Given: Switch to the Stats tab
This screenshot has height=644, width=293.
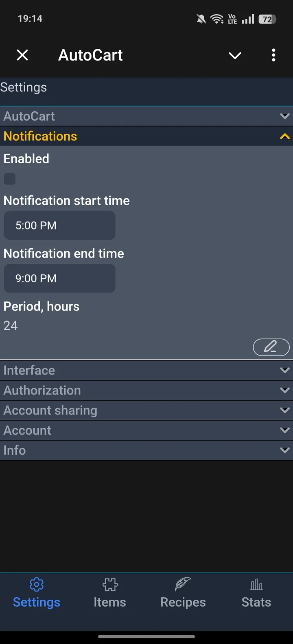Looking at the screenshot, I should pos(256,593).
